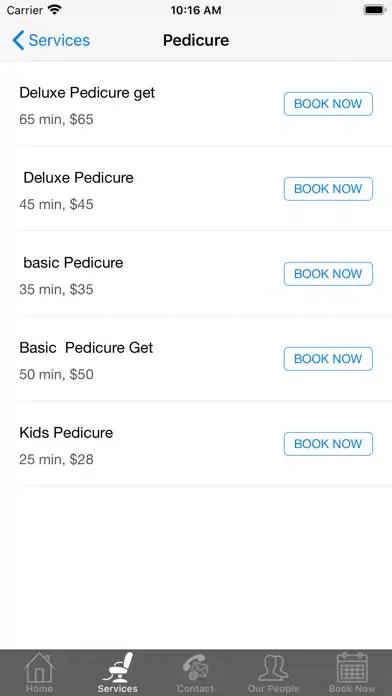Return to Services via back link text
The height and width of the screenshot is (696, 392).
pyautogui.click(x=59, y=40)
